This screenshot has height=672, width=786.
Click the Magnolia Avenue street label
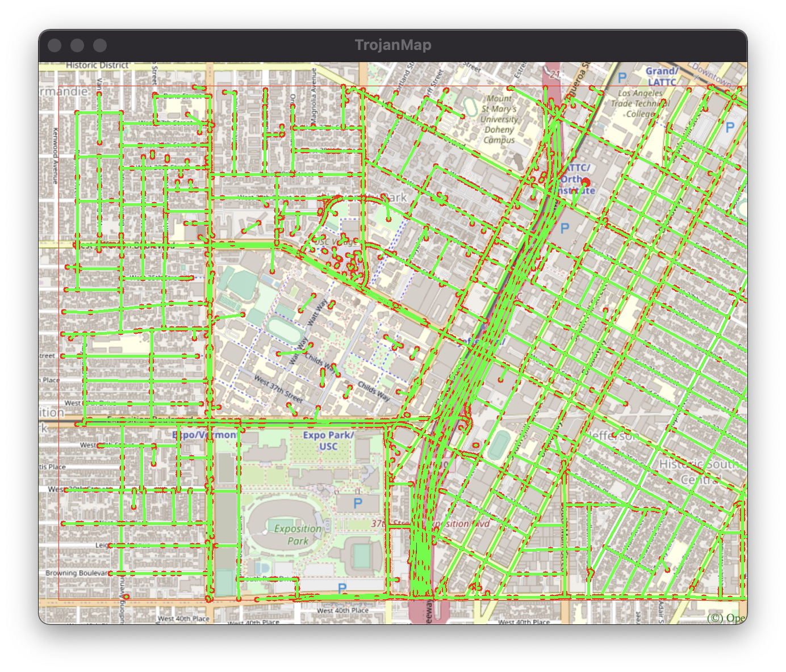click(x=313, y=97)
